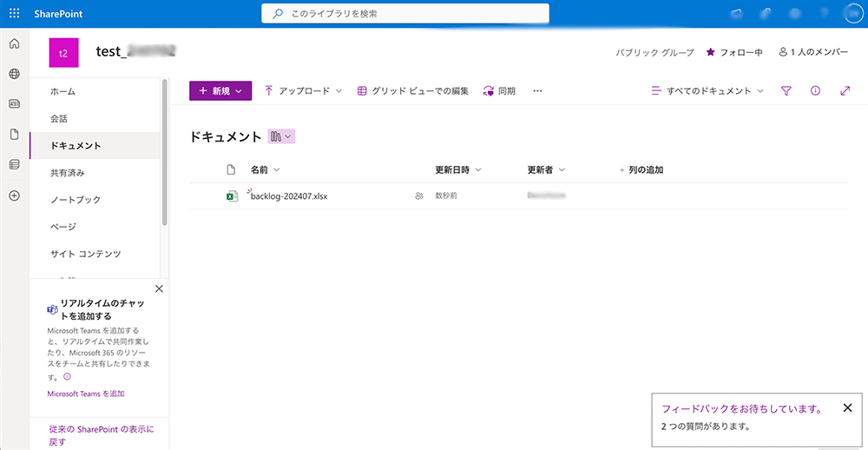Expand the アップロード menu

click(x=303, y=91)
